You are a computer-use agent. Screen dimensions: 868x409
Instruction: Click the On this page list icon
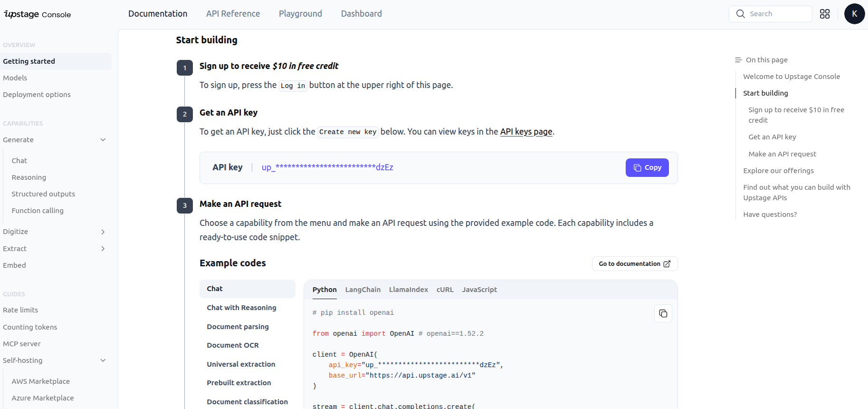[738, 60]
